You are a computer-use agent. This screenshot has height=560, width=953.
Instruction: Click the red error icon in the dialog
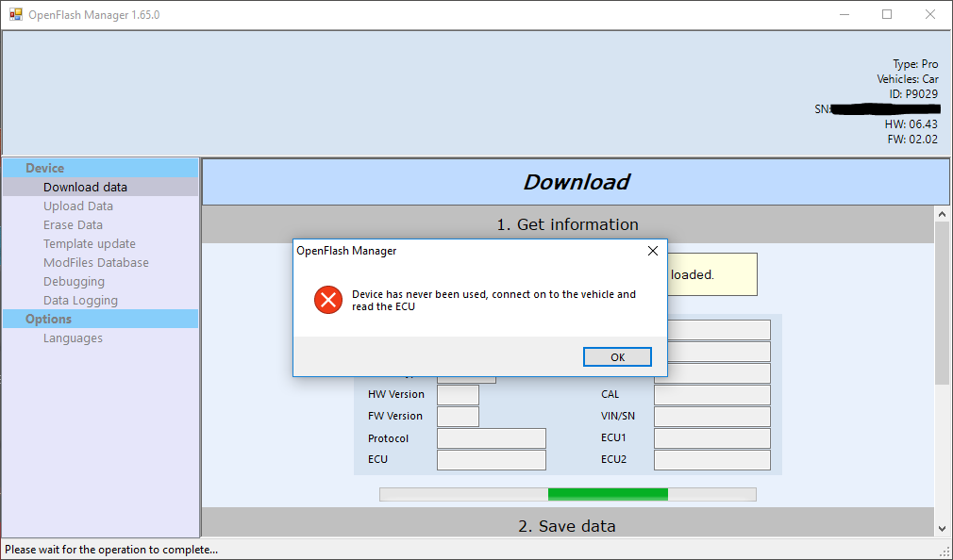[327, 299]
